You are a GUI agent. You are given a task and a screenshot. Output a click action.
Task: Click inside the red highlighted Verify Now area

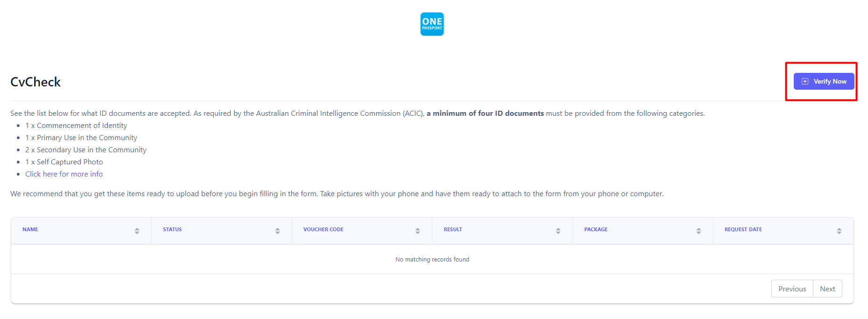click(824, 81)
